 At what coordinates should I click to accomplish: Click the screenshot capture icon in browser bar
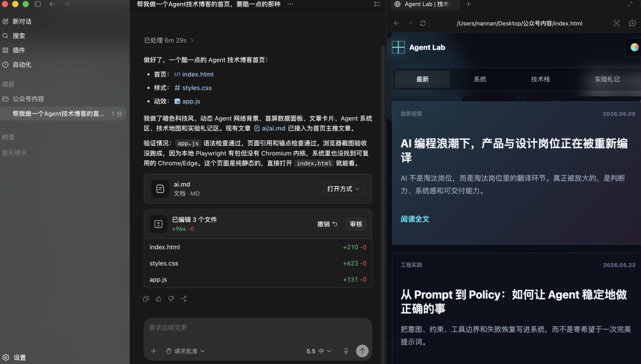[x=617, y=23]
